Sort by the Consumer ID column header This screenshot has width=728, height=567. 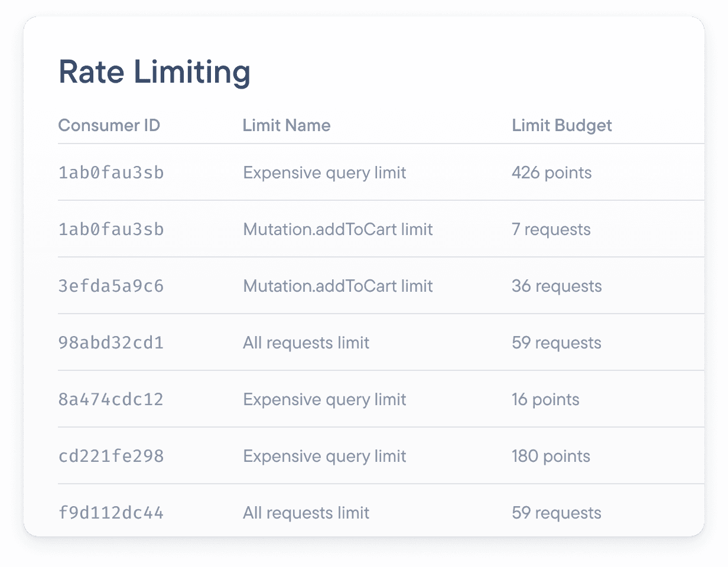click(109, 125)
